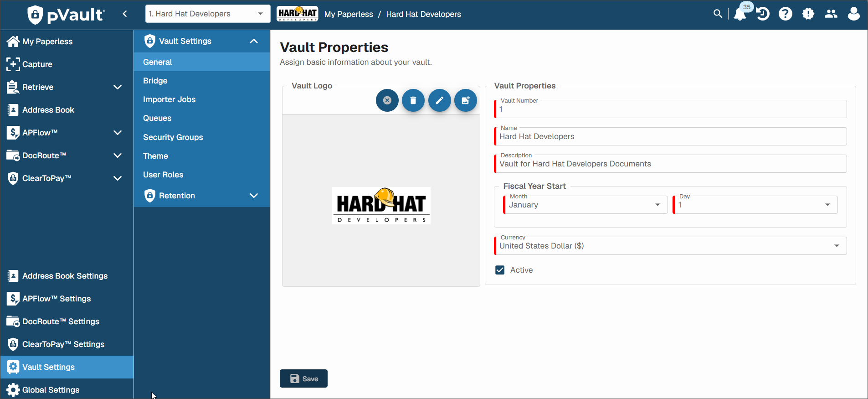Viewport: 868px width, 399px height.
Task: Open the help question mark icon
Action: click(x=786, y=14)
